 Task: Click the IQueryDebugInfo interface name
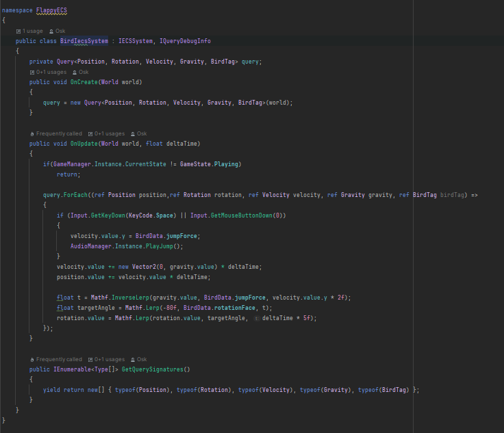pyautogui.click(x=185, y=41)
